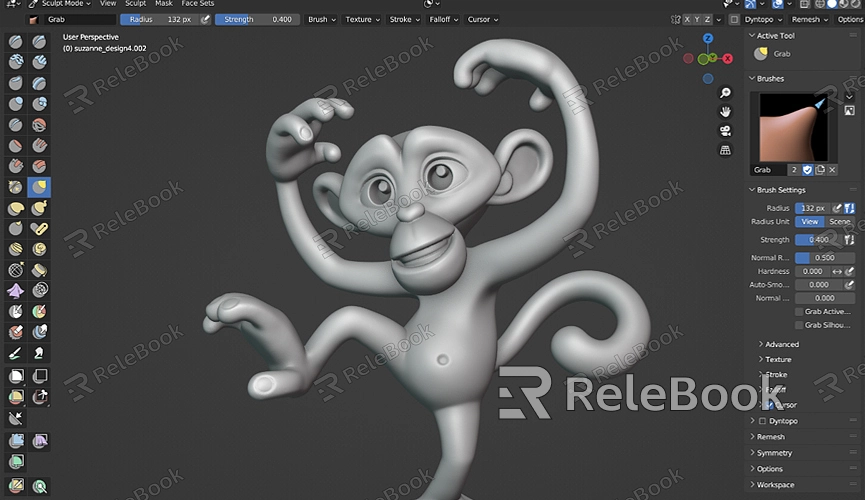Toggle fake user shield on Grab brush

(808, 170)
